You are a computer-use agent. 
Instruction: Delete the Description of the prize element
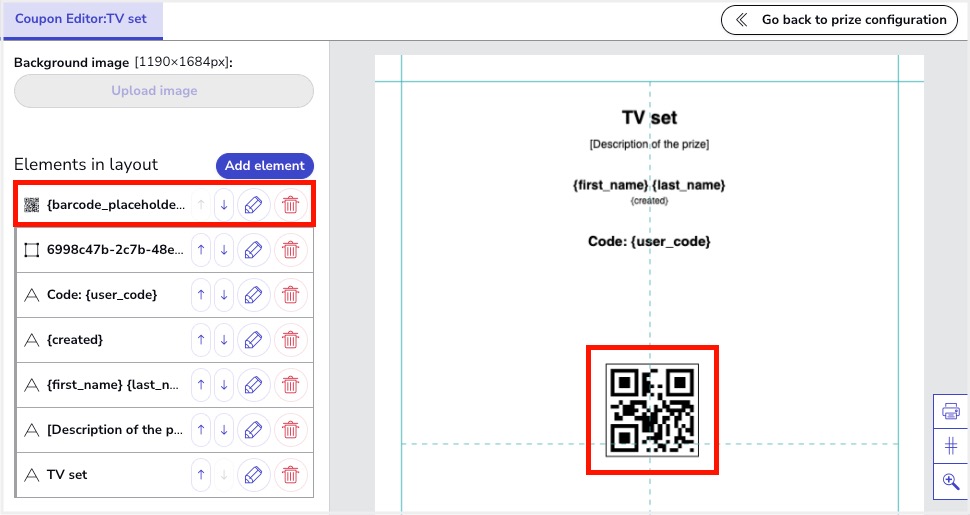pyautogui.click(x=290, y=430)
